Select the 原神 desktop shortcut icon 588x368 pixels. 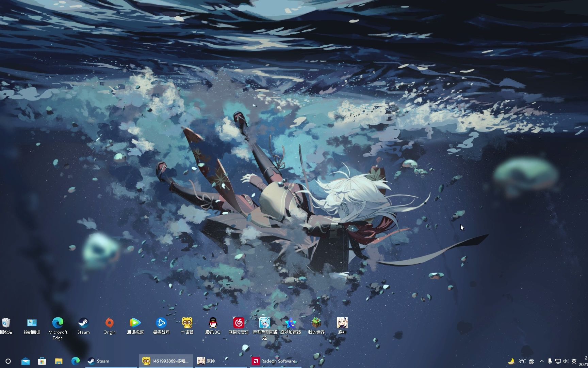tap(342, 326)
